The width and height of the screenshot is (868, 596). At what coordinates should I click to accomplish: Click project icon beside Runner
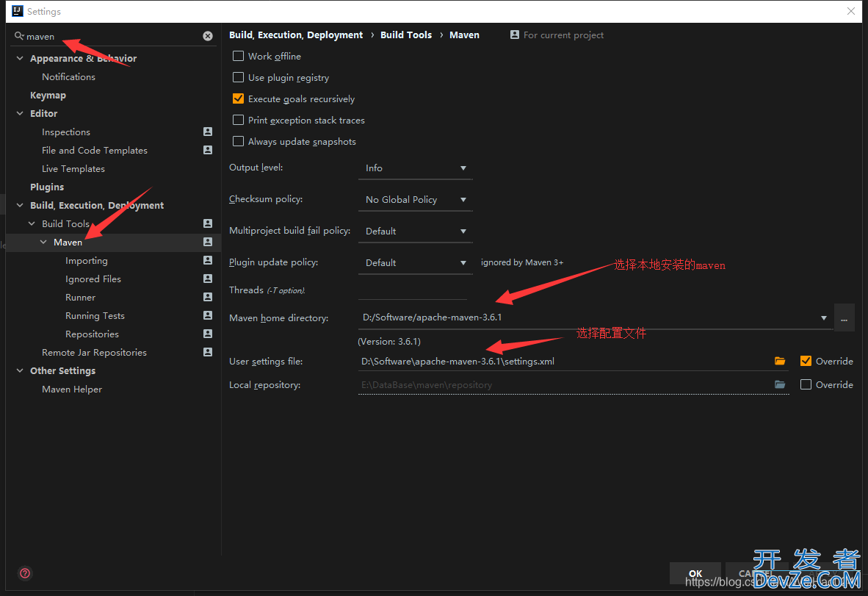tap(208, 297)
